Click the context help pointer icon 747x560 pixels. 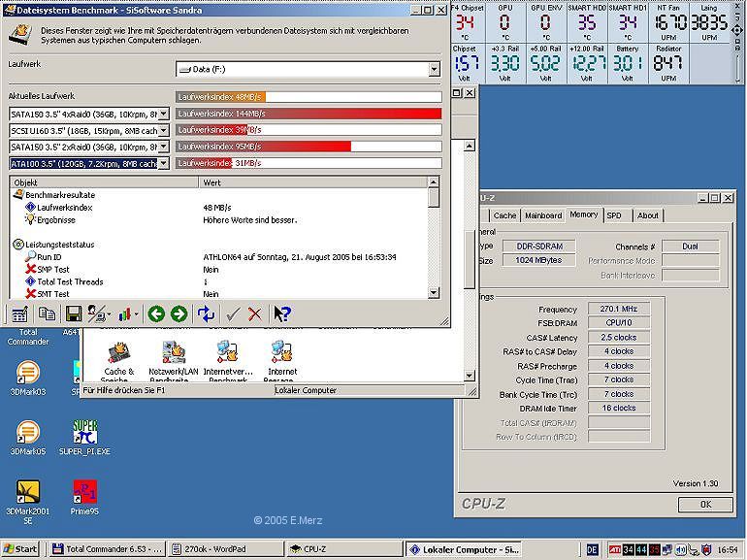(x=281, y=313)
